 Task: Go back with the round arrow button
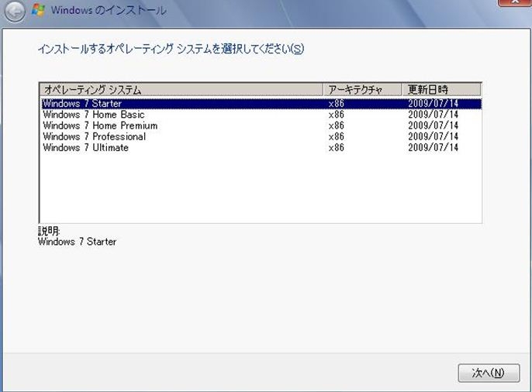[x=15, y=11]
